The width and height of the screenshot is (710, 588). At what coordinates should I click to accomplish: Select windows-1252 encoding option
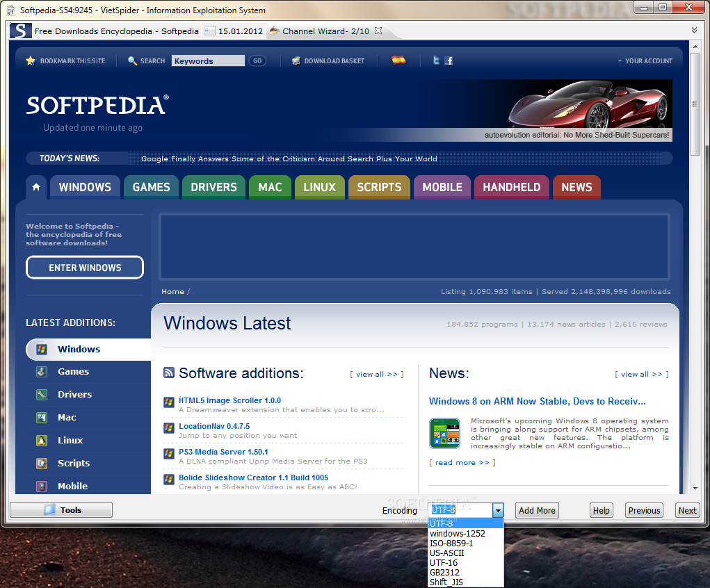point(465,534)
